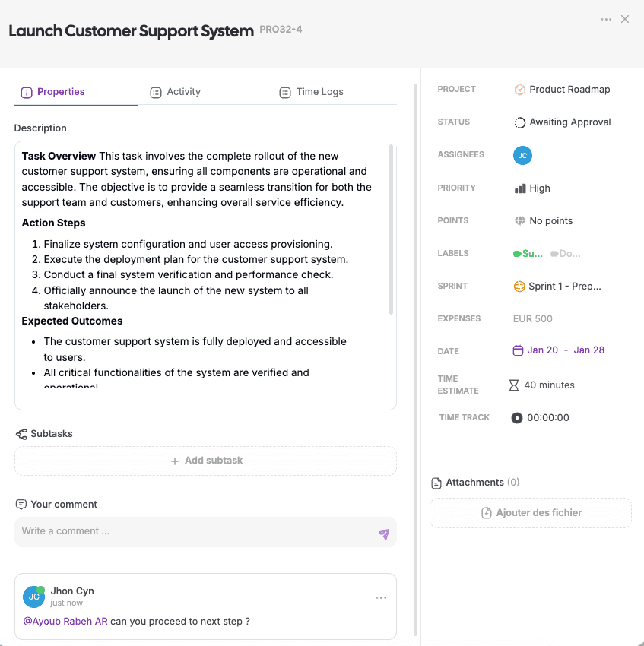Click into the description text at Task Overview

(59, 156)
